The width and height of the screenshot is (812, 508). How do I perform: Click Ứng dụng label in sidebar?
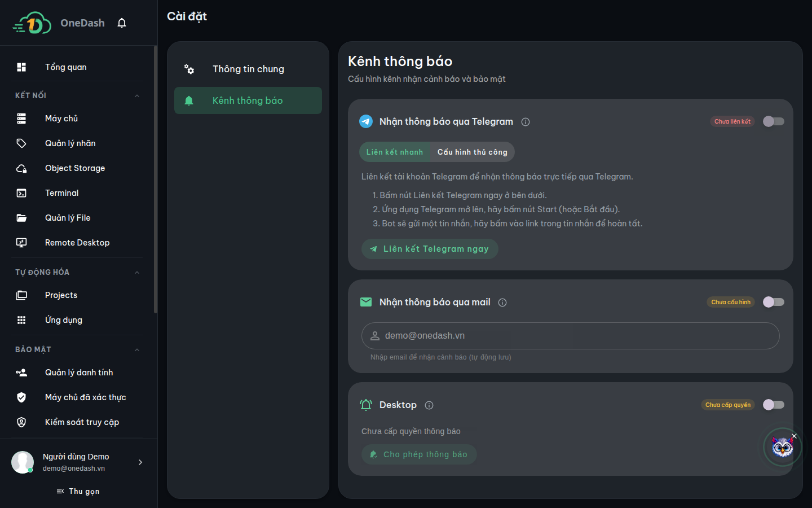tap(64, 320)
